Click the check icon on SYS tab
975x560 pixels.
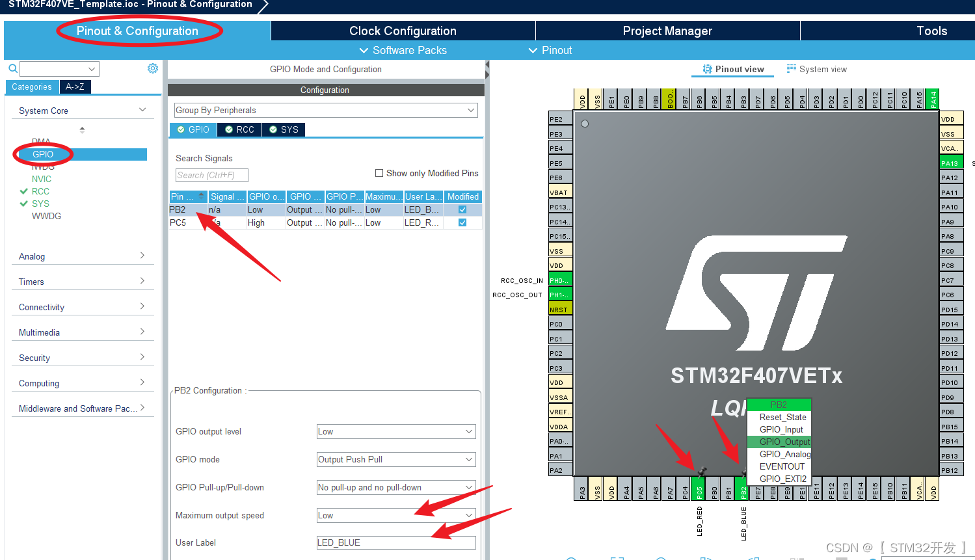pyautogui.click(x=273, y=129)
